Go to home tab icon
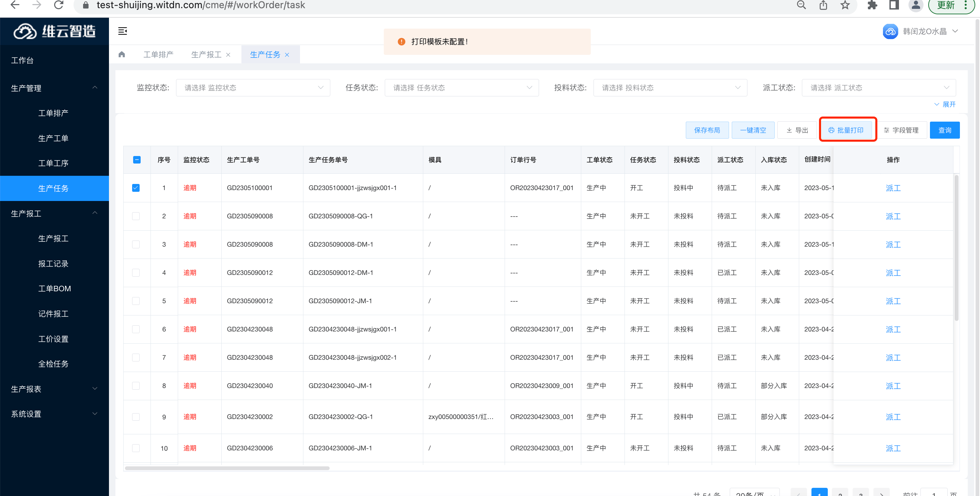Screen dimensions: 980x496 coord(122,55)
